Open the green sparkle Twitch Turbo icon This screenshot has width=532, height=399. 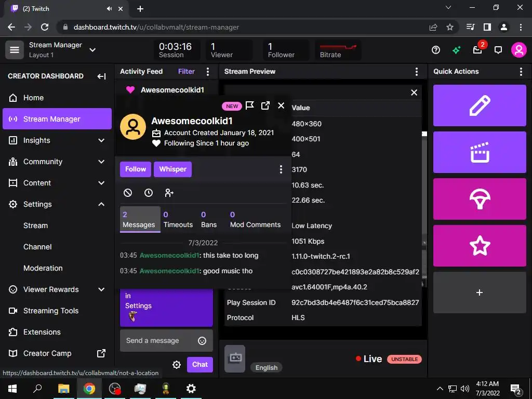pos(456,50)
